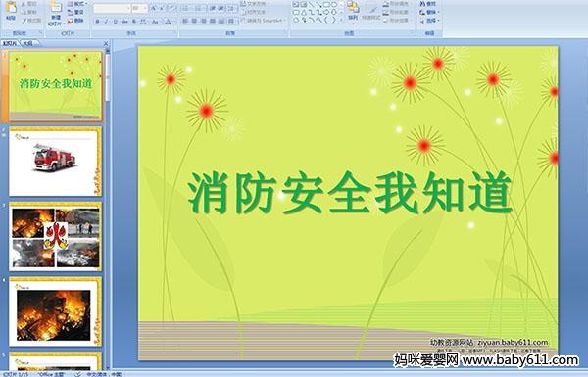Open the font size dropdown

coord(145,8)
